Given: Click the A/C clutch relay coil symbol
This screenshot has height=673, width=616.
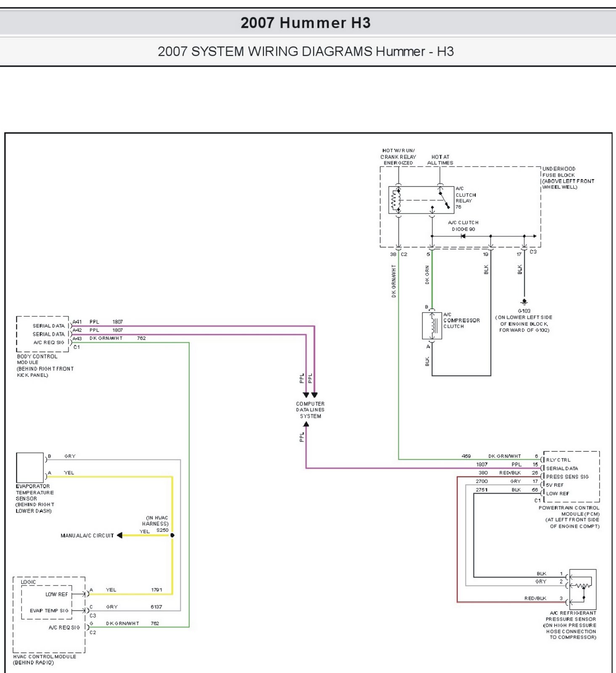Looking at the screenshot, I should tap(395, 200).
